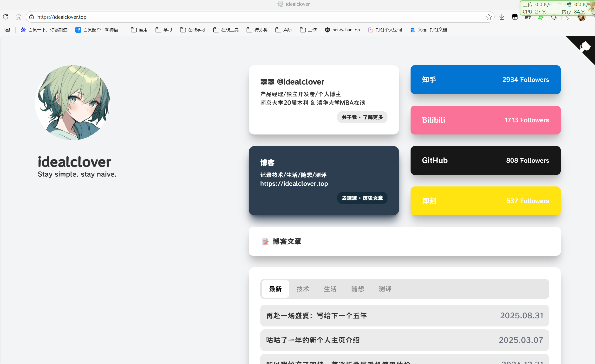Switch to the 测评 article tab
595x364 pixels.
385,289
